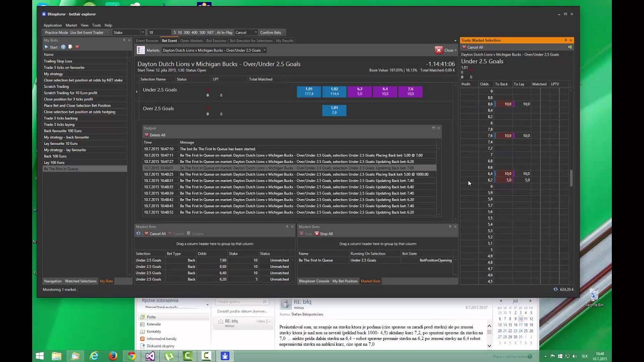644x362 pixels.
Task: Close the My Bots panel
Action: coord(129,40)
